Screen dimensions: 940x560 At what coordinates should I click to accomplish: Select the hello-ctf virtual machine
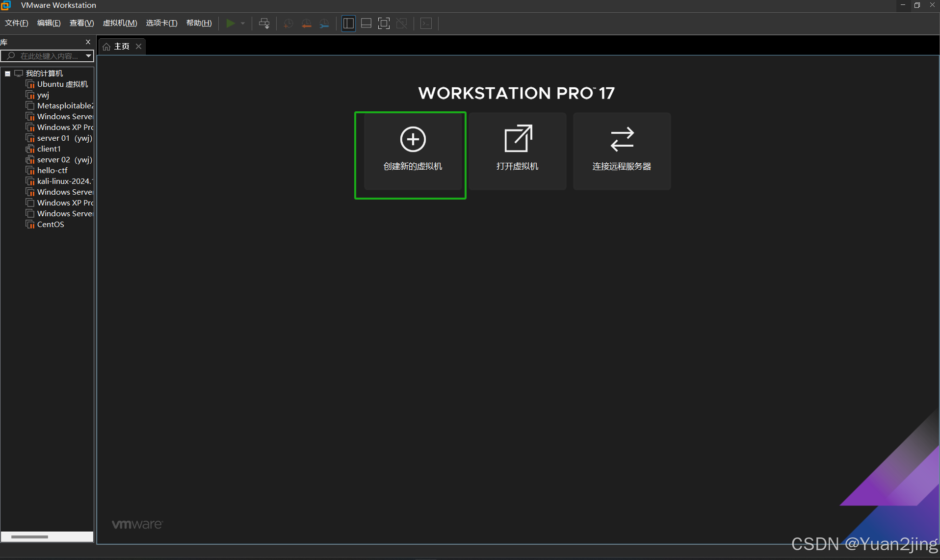pos(52,171)
